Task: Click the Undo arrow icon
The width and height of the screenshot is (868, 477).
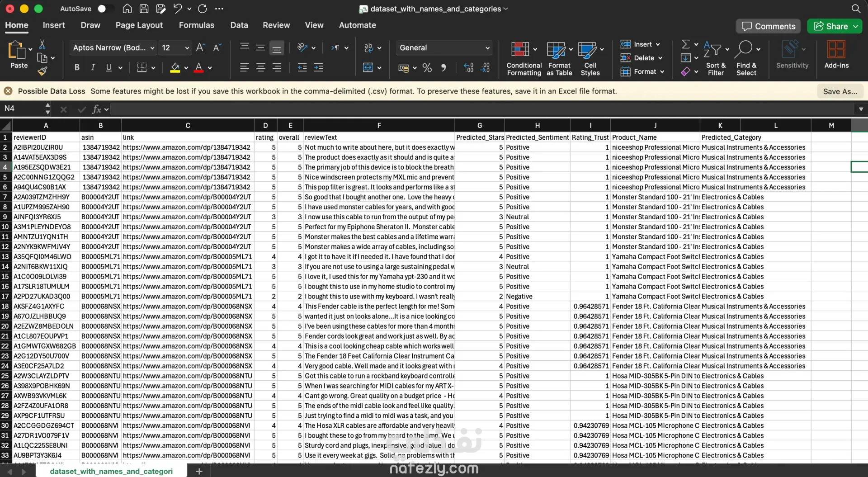Action: click(178, 9)
